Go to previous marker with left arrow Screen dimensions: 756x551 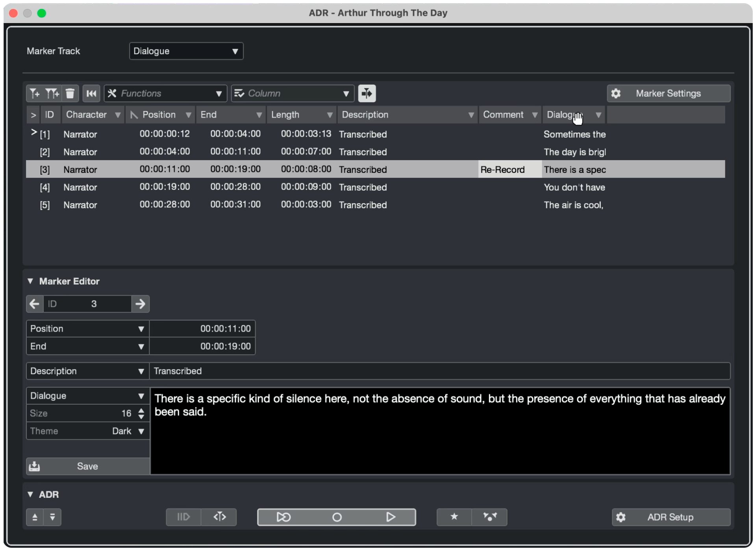[x=35, y=304]
